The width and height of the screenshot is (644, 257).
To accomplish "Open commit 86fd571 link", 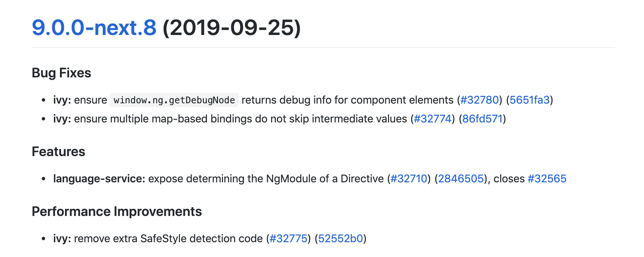I will click(x=482, y=119).
